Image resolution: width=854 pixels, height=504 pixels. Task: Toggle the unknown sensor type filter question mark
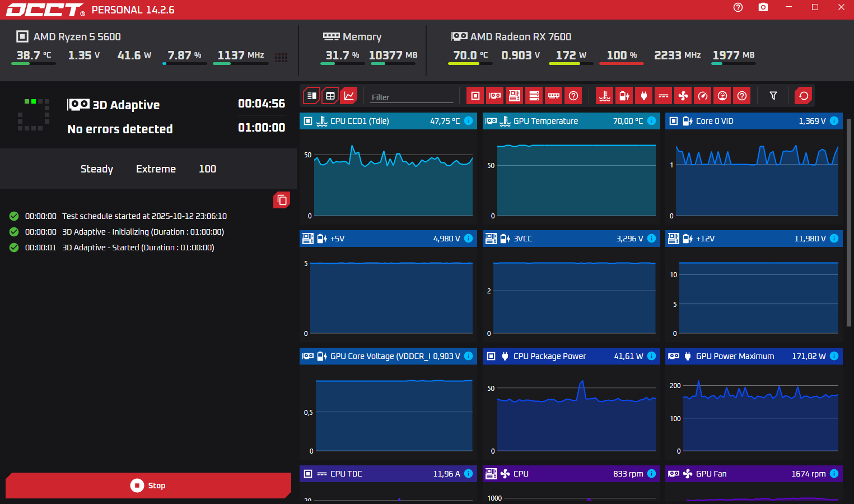pos(742,96)
